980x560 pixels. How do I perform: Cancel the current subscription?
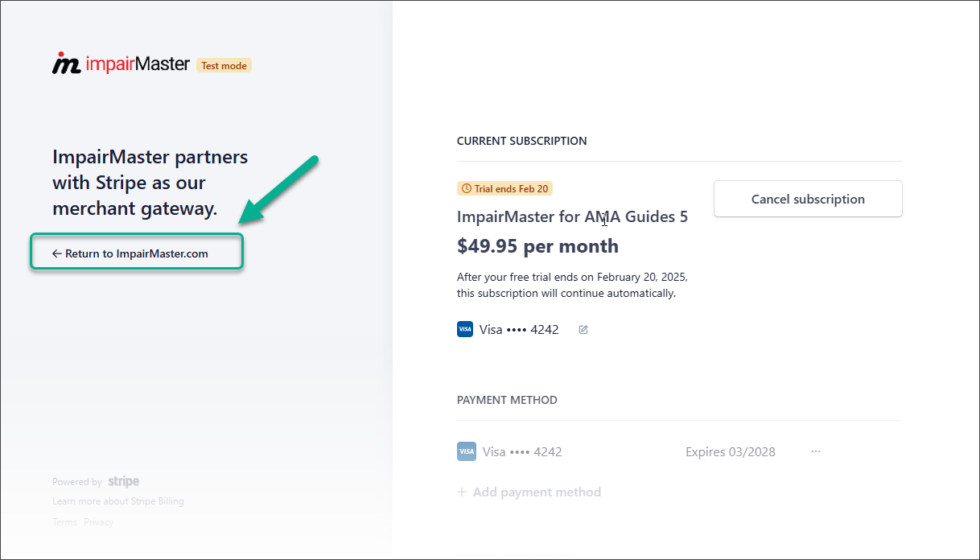coord(808,199)
